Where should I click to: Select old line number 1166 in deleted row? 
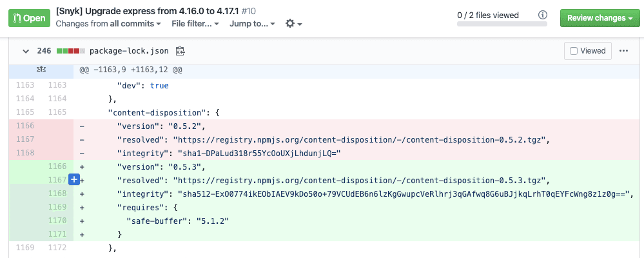coord(25,126)
